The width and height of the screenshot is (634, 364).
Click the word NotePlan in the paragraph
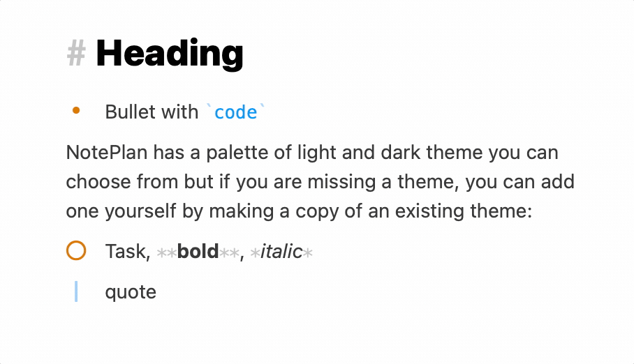click(x=106, y=153)
